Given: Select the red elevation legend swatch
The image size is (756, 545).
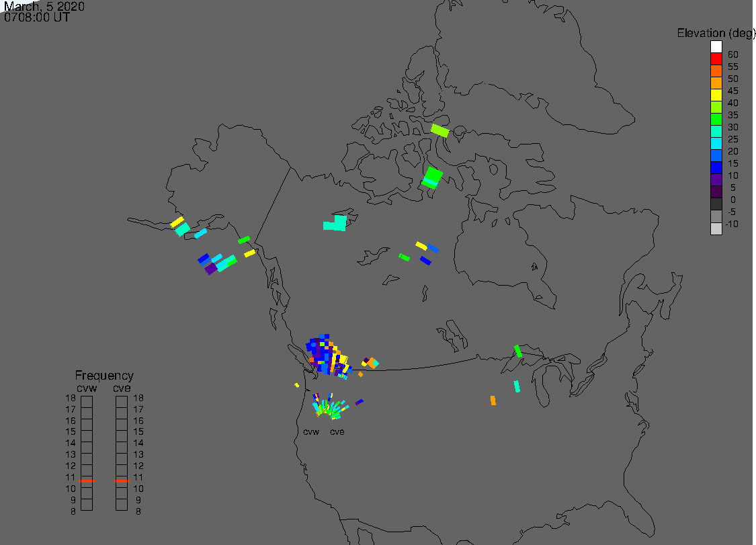Looking at the screenshot, I should [x=716, y=59].
